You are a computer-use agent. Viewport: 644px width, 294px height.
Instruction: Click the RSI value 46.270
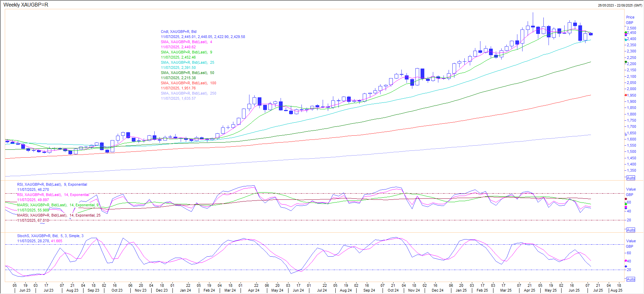43,189
